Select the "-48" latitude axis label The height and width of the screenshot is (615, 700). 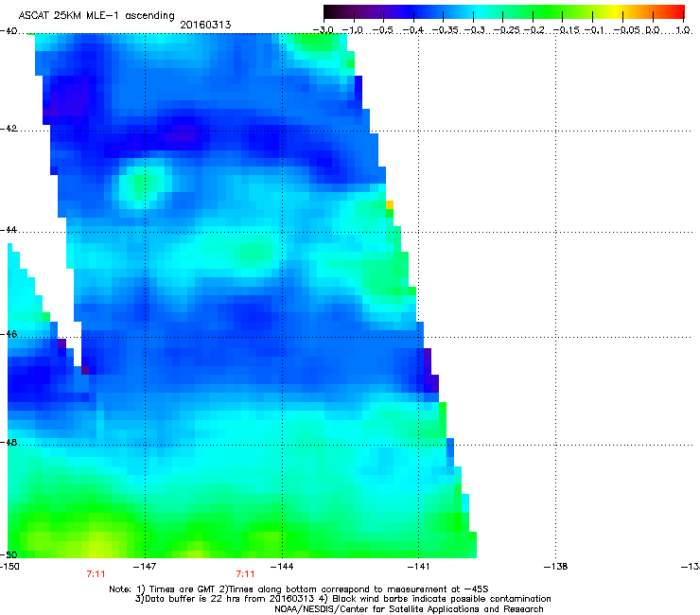pyautogui.click(x=9, y=442)
